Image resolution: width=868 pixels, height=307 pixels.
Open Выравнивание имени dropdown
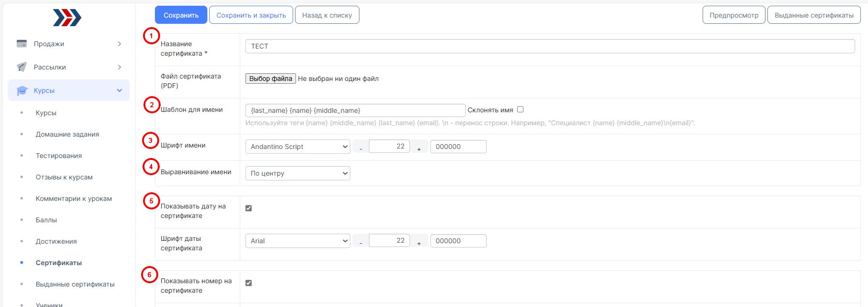point(298,173)
